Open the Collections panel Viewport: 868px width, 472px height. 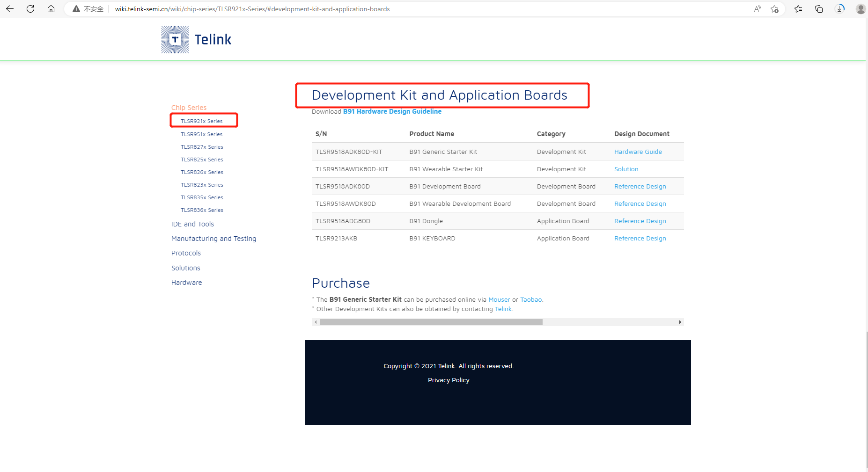click(x=818, y=8)
